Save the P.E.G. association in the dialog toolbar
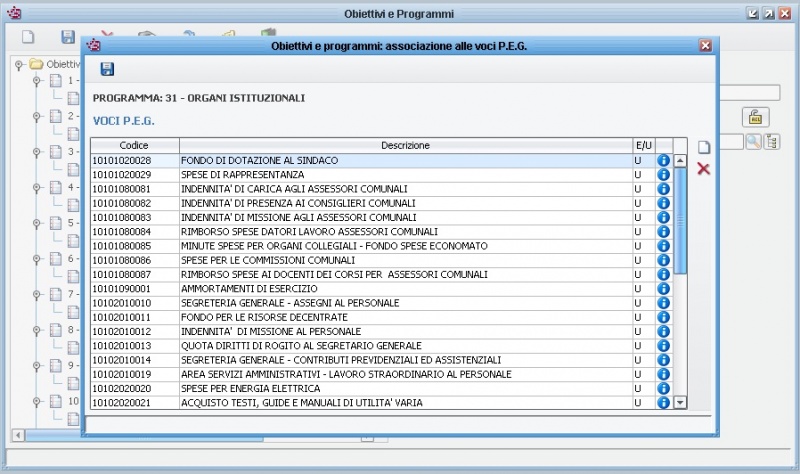The image size is (800, 474). pos(107,69)
